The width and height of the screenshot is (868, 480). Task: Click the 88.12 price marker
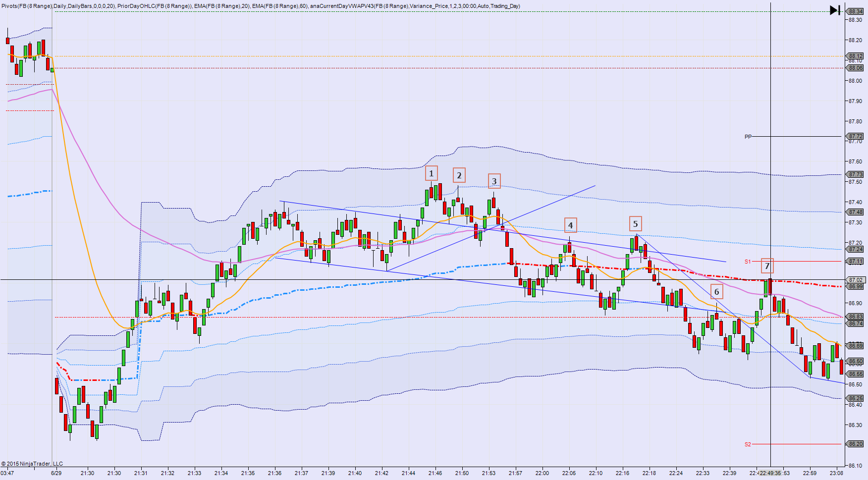pos(855,56)
